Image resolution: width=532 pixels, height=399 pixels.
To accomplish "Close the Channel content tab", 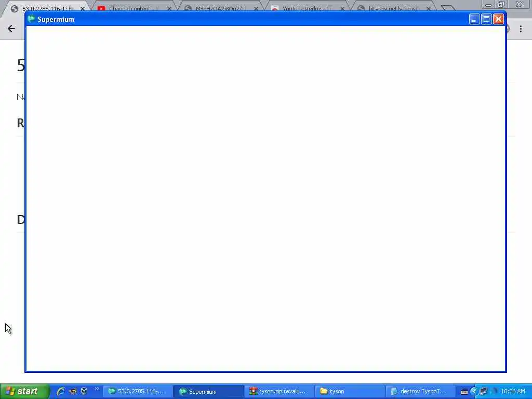I will 169,8.
